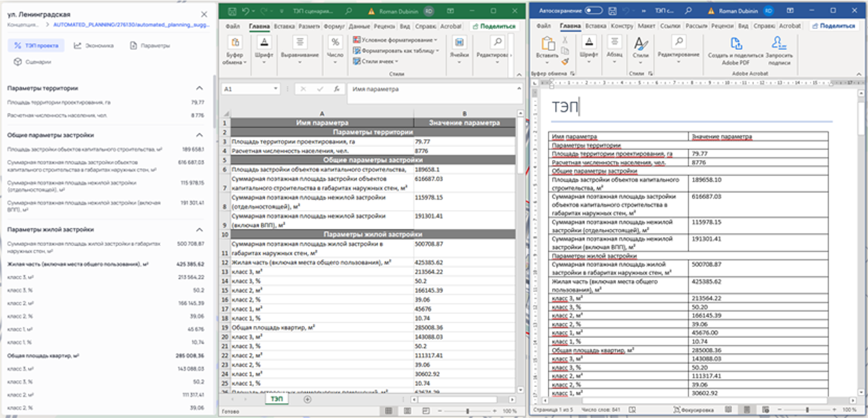Image resolution: width=868 pixels, height=418 pixels.
Task: Add new sheet with plus icon in Excel
Action: [x=308, y=400]
